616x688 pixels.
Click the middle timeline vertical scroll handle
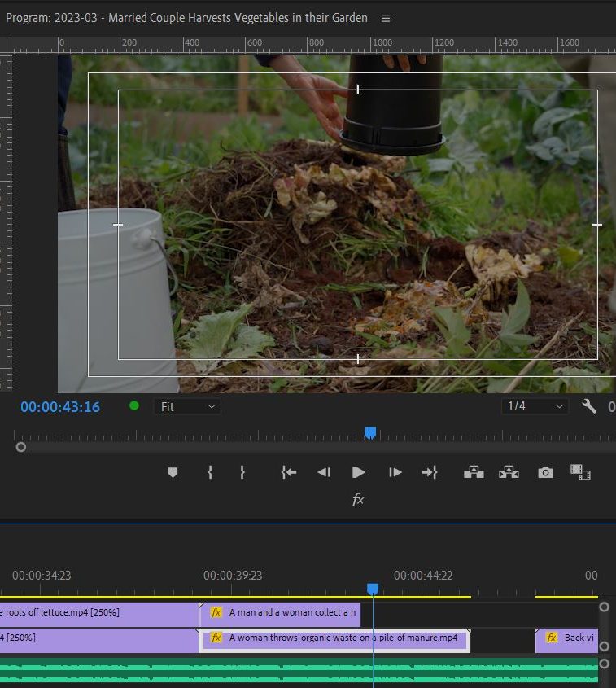604,646
